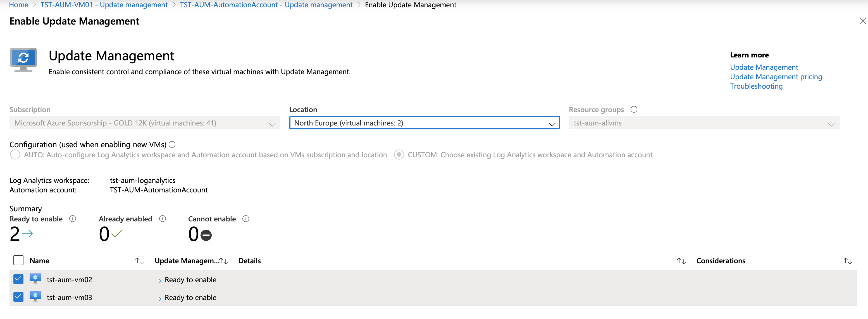Select the AUTO configuration radio button
868x319 pixels.
coord(15,155)
